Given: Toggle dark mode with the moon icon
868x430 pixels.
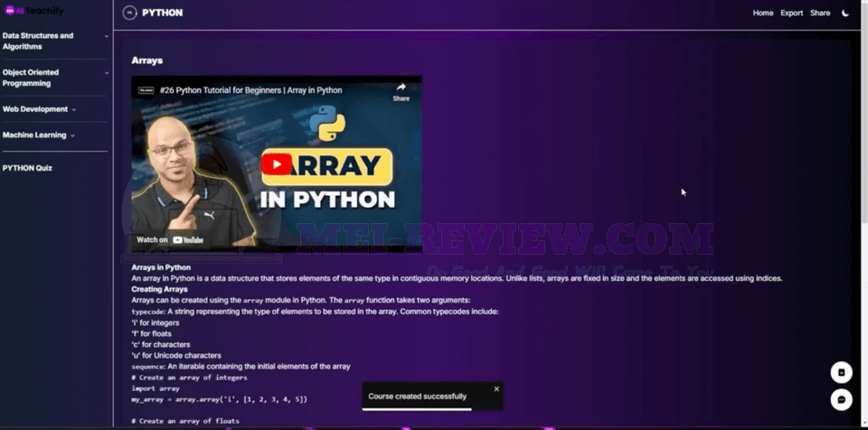Looking at the screenshot, I should click(845, 13).
